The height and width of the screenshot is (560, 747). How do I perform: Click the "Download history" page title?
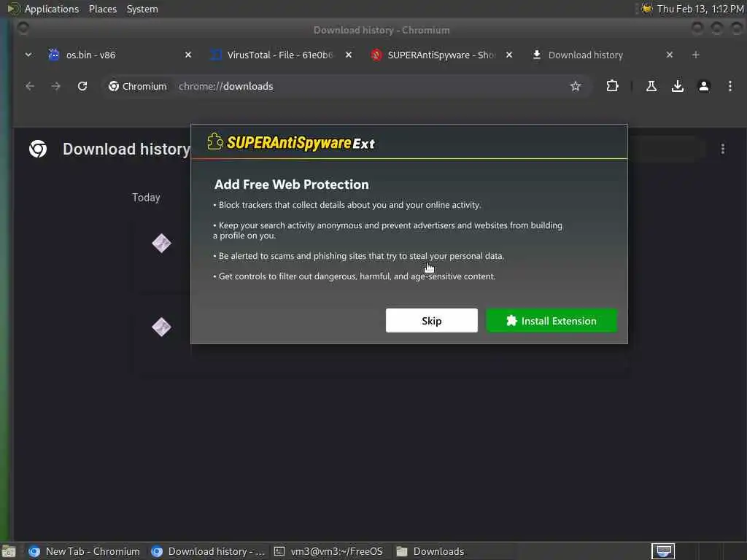click(126, 149)
